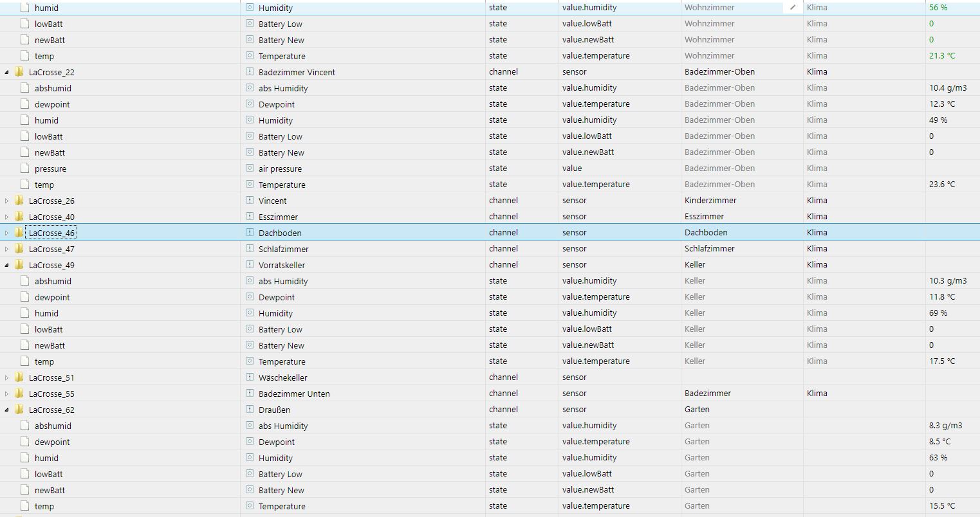Click the 10.3 g/m3 value
The image size is (980, 517).
tap(948, 281)
